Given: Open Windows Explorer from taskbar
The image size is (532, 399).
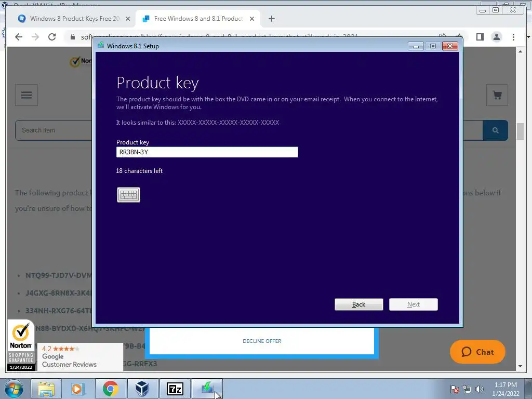Looking at the screenshot, I should pos(46,389).
